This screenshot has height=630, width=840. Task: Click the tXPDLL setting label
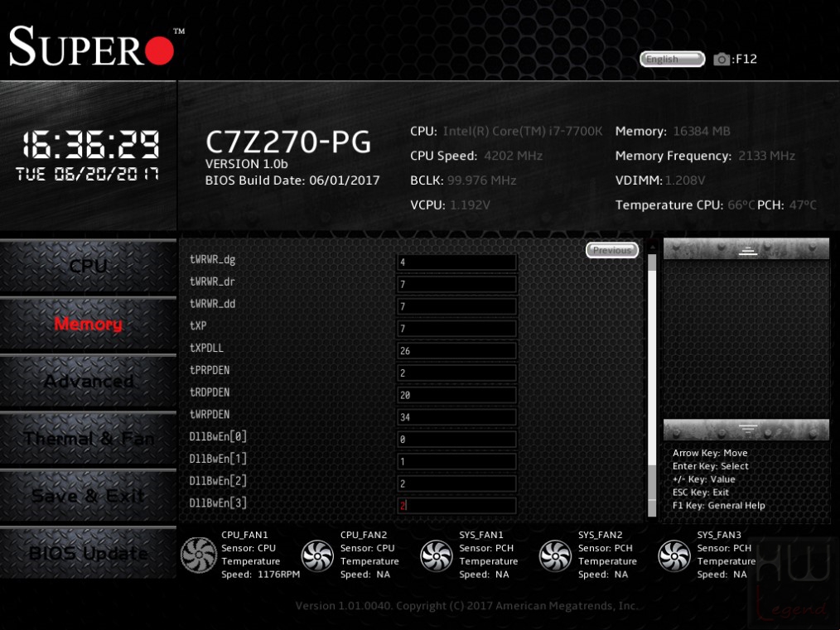click(x=206, y=348)
